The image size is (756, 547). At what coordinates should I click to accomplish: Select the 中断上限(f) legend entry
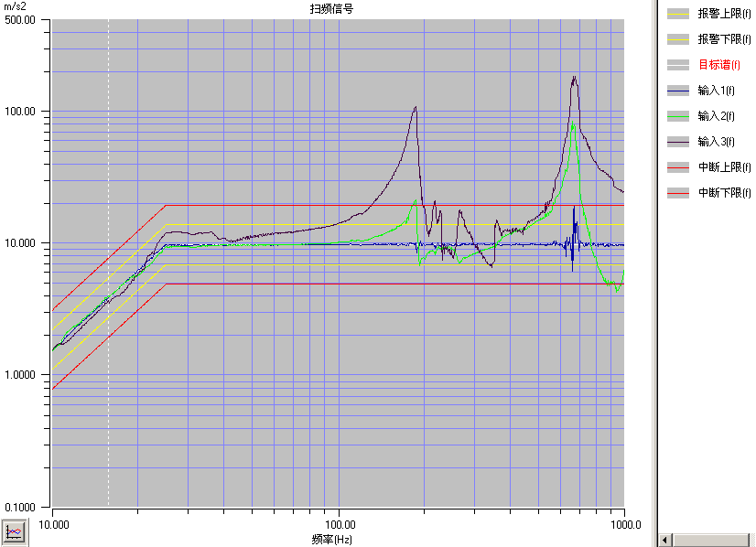pyautogui.click(x=724, y=166)
